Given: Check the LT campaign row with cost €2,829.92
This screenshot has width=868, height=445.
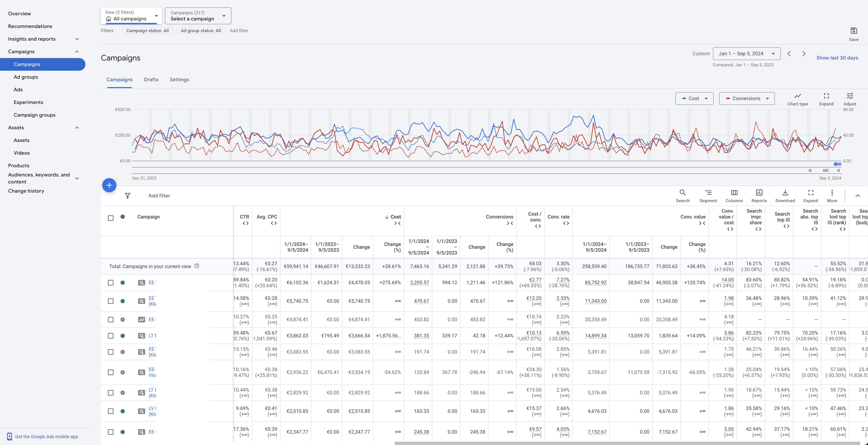Looking at the screenshot, I should coord(111,393).
